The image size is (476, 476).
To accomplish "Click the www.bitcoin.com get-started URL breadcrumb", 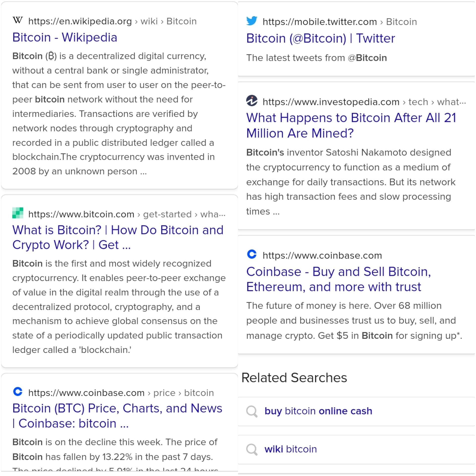I will pos(127,214).
